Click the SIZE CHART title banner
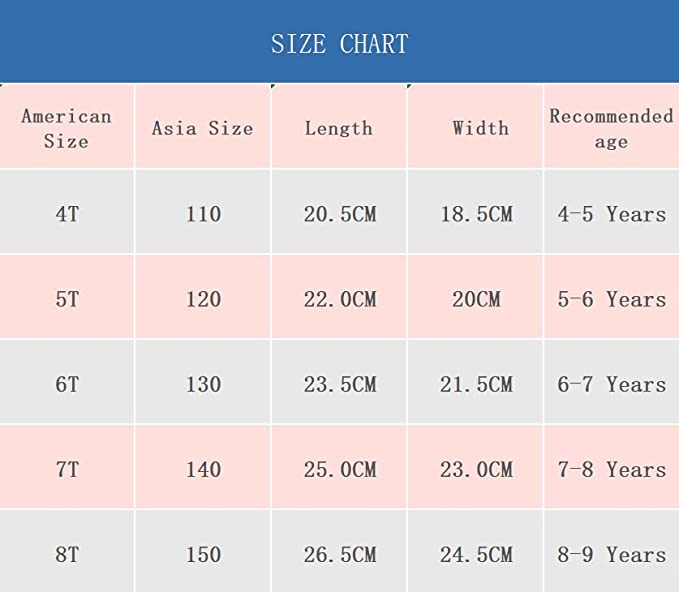 coord(340,41)
